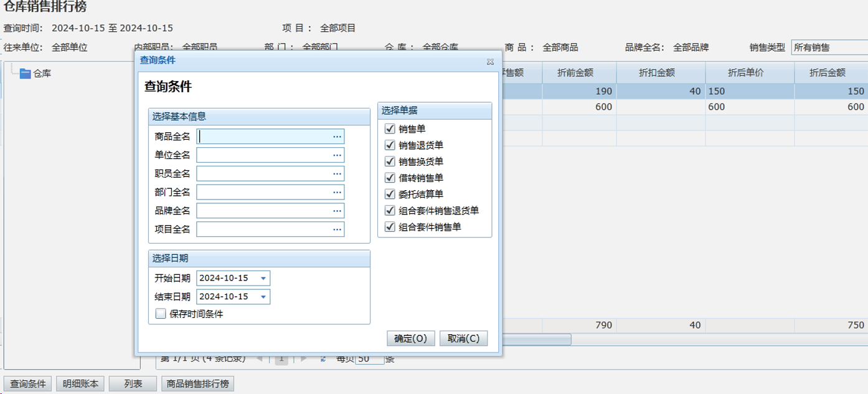The height and width of the screenshot is (394, 868).
Task: Open the 部门全名 picker ellipsis icon
Action: 337,193
